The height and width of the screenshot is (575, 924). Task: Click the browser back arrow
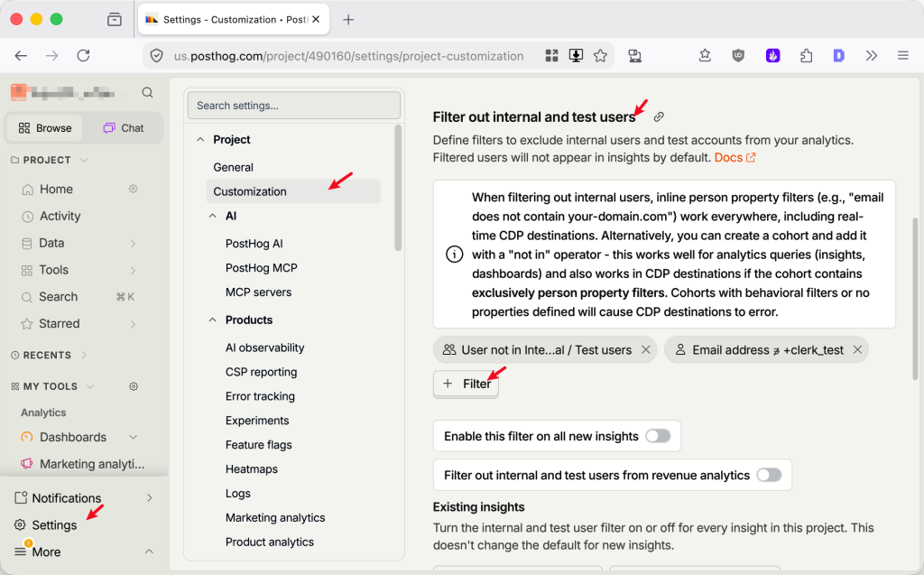[x=22, y=55]
